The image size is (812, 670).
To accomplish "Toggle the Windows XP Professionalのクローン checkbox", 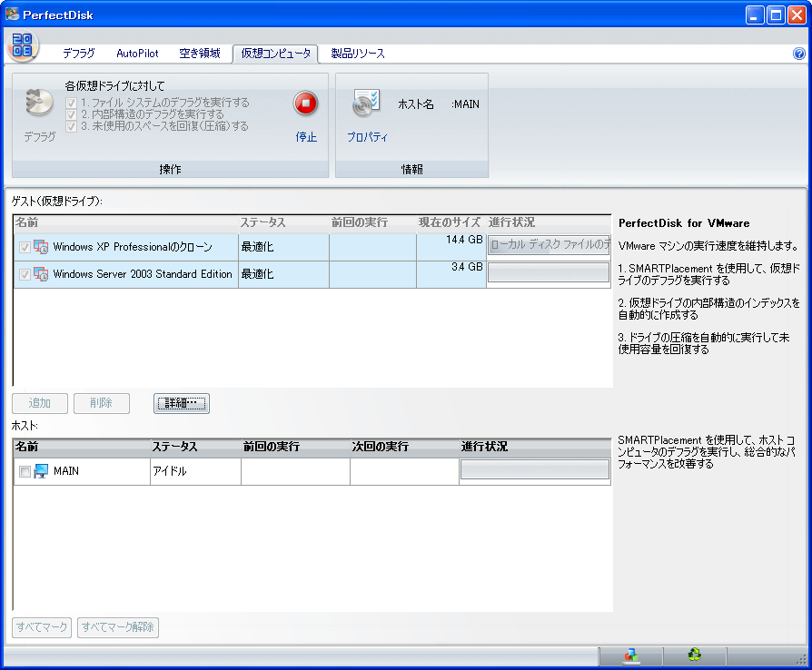I will point(25,248).
